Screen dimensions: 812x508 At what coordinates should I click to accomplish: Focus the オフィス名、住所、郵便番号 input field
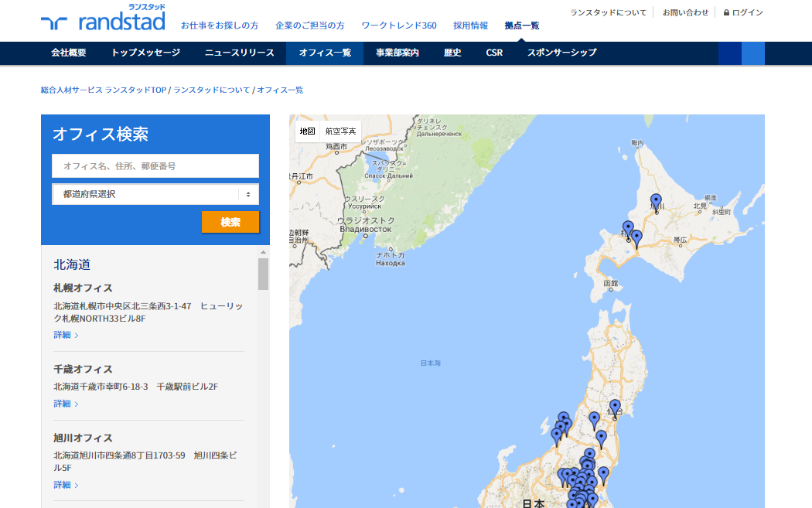pyautogui.click(x=155, y=165)
